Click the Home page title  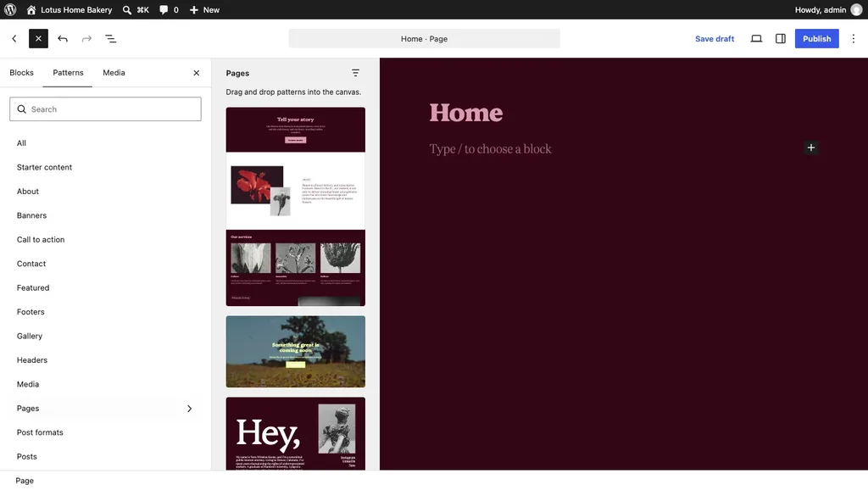[x=466, y=113]
